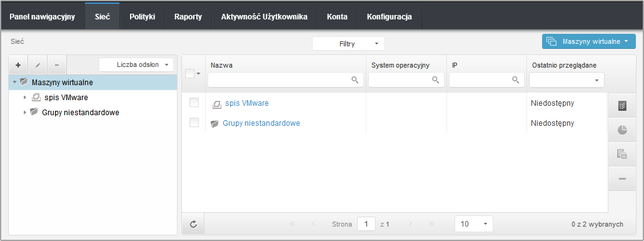The image size is (644, 241).
Task: Open the Panel nawigacyjny tab
Action: pos(43,17)
